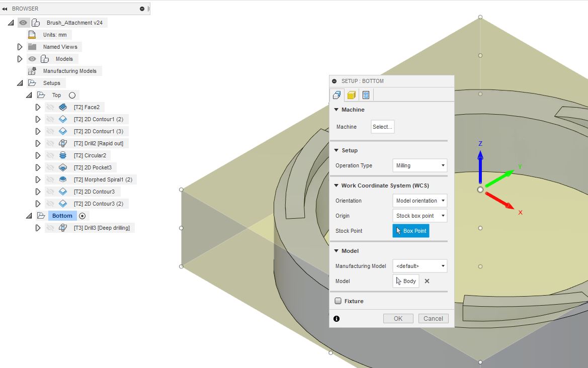The image size is (588, 368).
Task: Collapse the Top setup node
Action: [29, 95]
